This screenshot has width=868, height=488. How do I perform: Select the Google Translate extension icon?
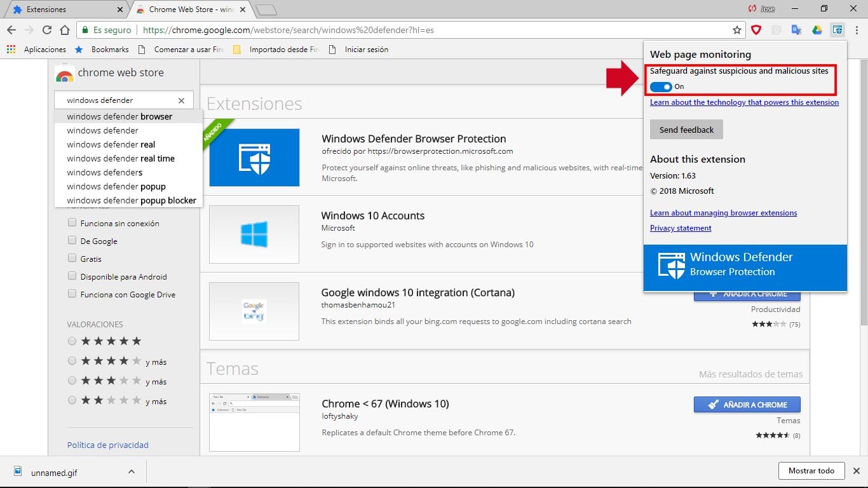pyautogui.click(x=796, y=29)
